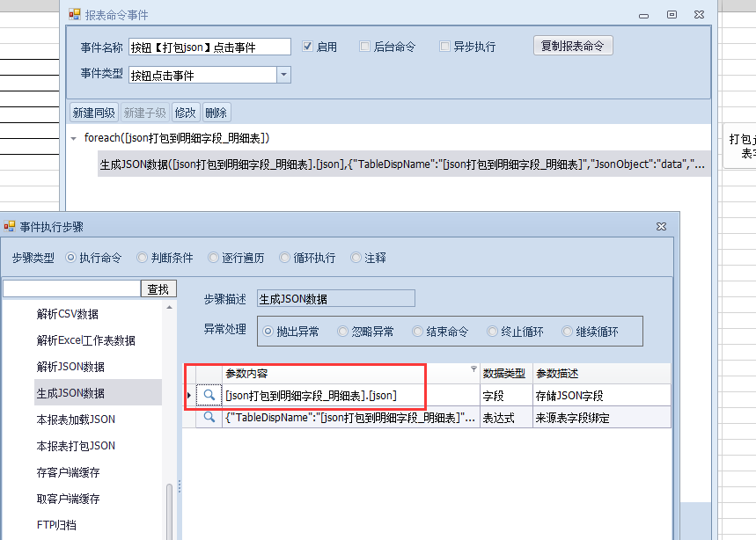Collapse the foreach tree node

click(x=74, y=138)
